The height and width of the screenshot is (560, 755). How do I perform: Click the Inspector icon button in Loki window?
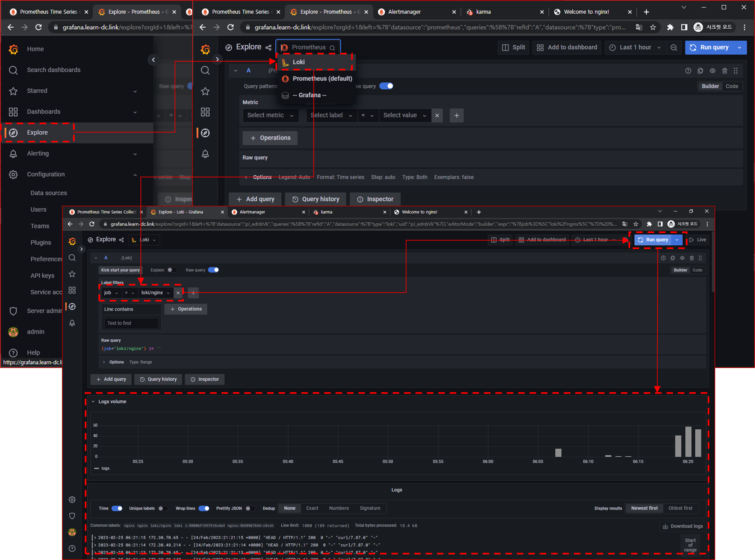click(193, 379)
